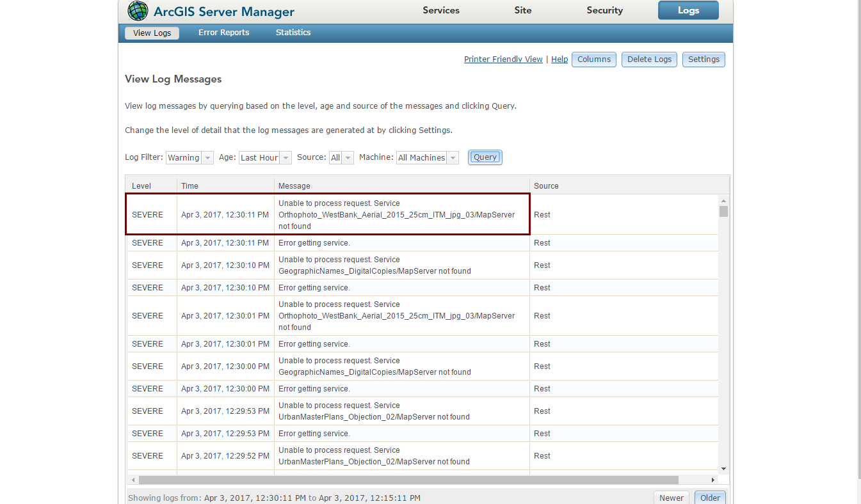Open log Settings button
Image resolution: width=861 pixels, height=504 pixels.
(704, 59)
